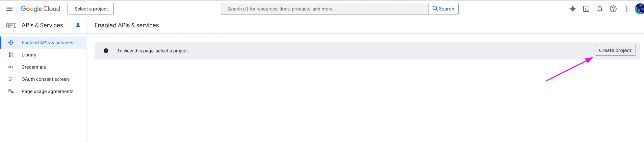The image size is (644, 143).
Task: Open Page usage agreements
Action: 47,91
